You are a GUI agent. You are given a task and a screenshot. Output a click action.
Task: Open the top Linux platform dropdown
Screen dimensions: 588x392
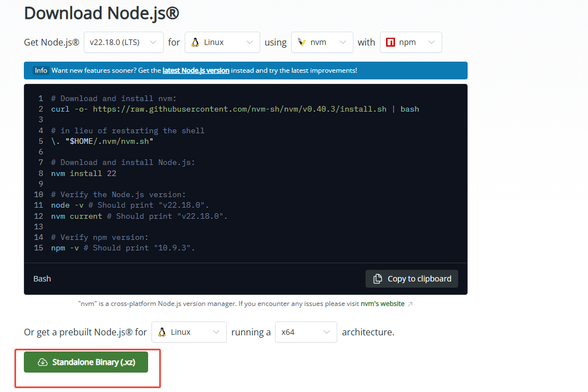(x=222, y=42)
